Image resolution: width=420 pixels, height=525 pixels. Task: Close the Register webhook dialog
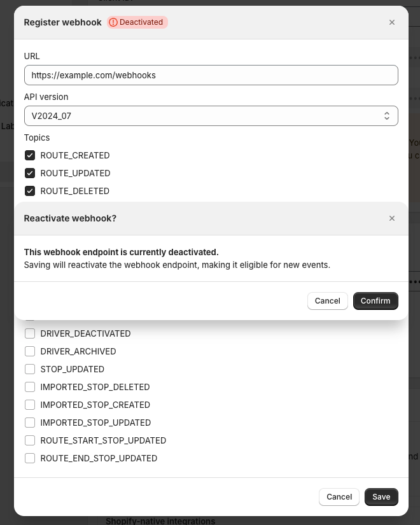click(x=392, y=22)
